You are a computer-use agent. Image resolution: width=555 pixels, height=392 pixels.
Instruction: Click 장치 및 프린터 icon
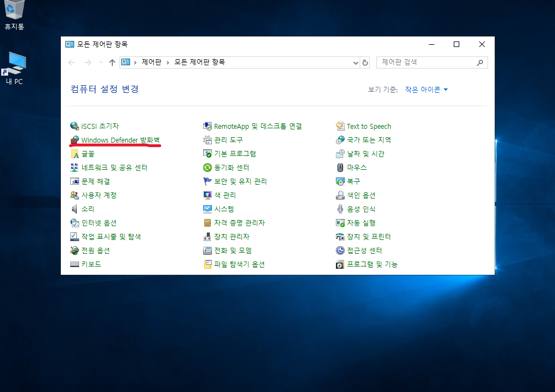(340, 236)
